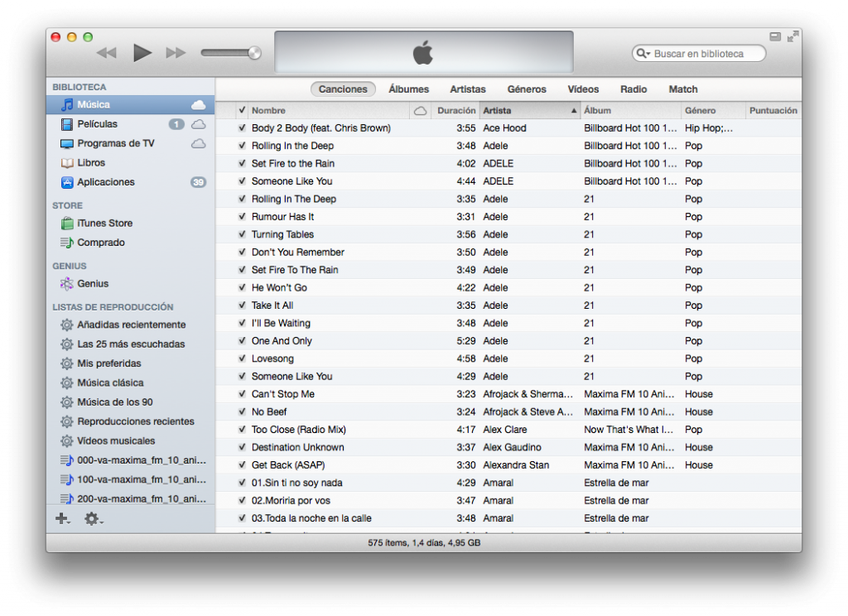This screenshot has height=616, width=848.
Task: Sort by Puntuación column header
Action: pos(773,111)
